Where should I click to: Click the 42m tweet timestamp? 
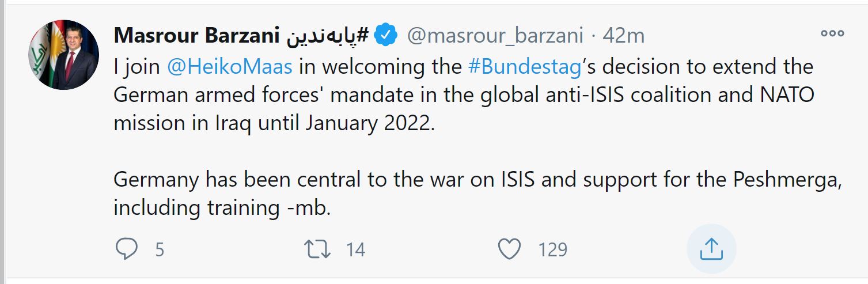[x=623, y=36]
